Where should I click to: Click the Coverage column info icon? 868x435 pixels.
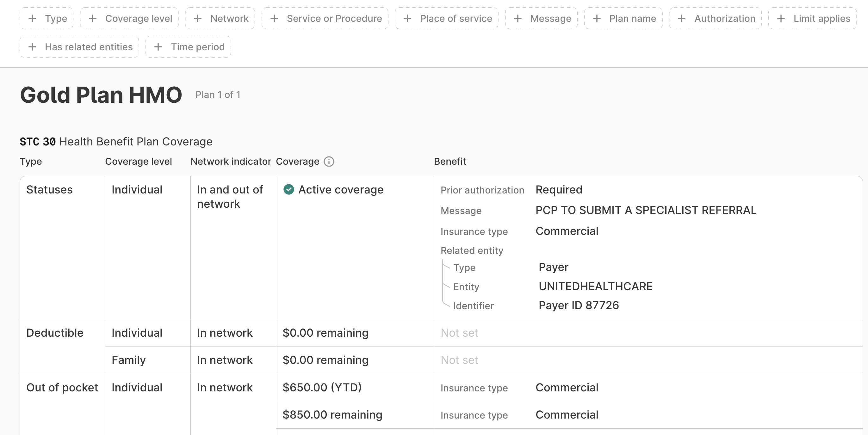tap(329, 162)
